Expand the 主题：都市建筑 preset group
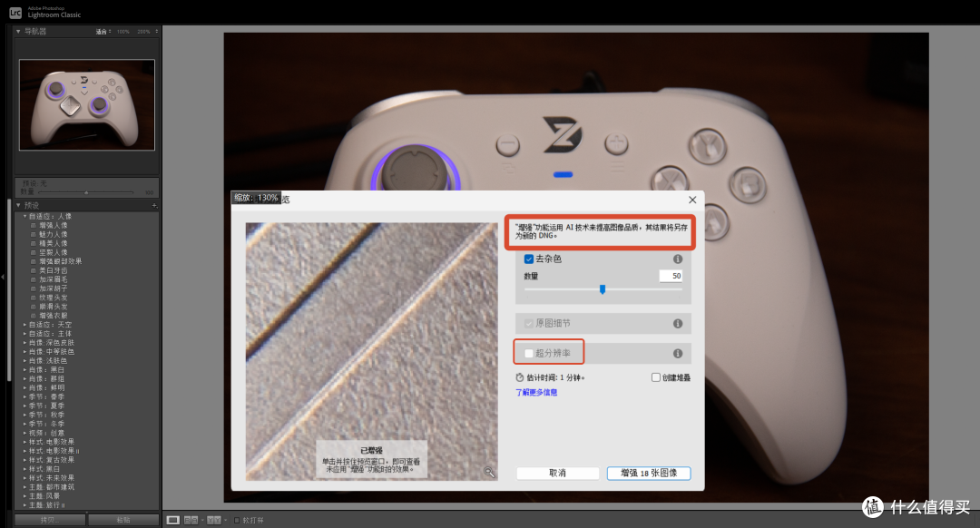 (x=25, y=487)
